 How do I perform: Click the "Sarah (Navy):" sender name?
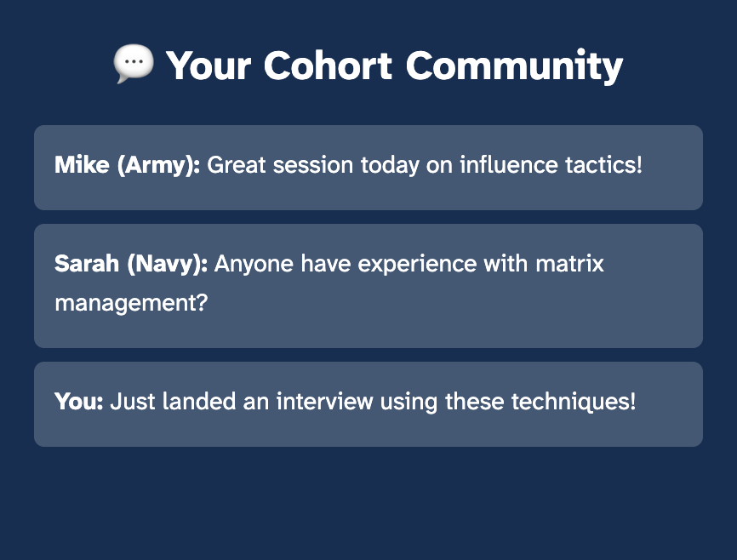(x=131, y=264)
